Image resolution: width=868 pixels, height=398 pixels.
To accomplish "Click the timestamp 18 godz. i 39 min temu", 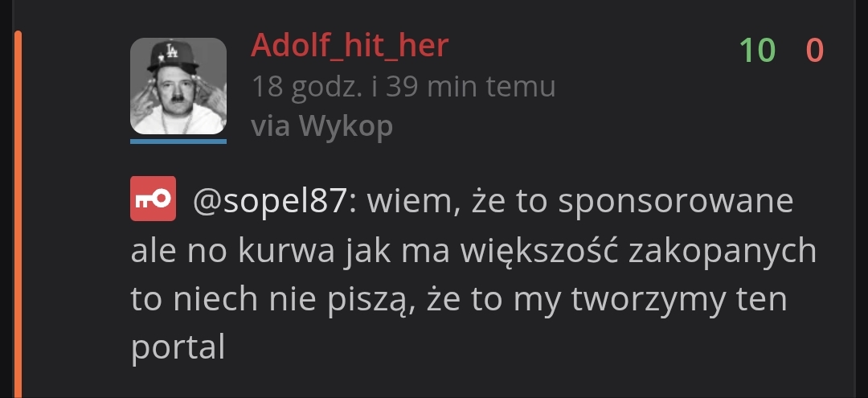I will click(x=403, y=86).
